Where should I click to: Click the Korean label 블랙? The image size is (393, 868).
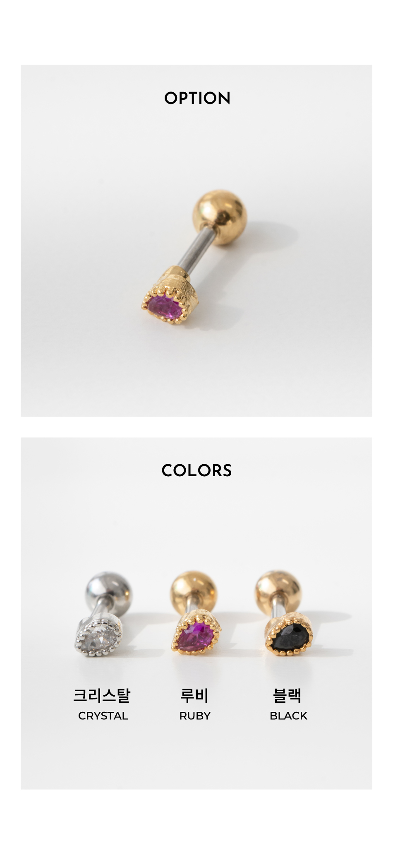(287, 695)
